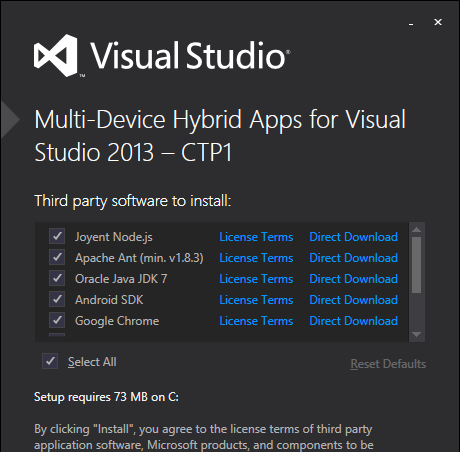Follow Direct Download link for Android SDK
Screen dimensions: 460x452
pos(353,300)
